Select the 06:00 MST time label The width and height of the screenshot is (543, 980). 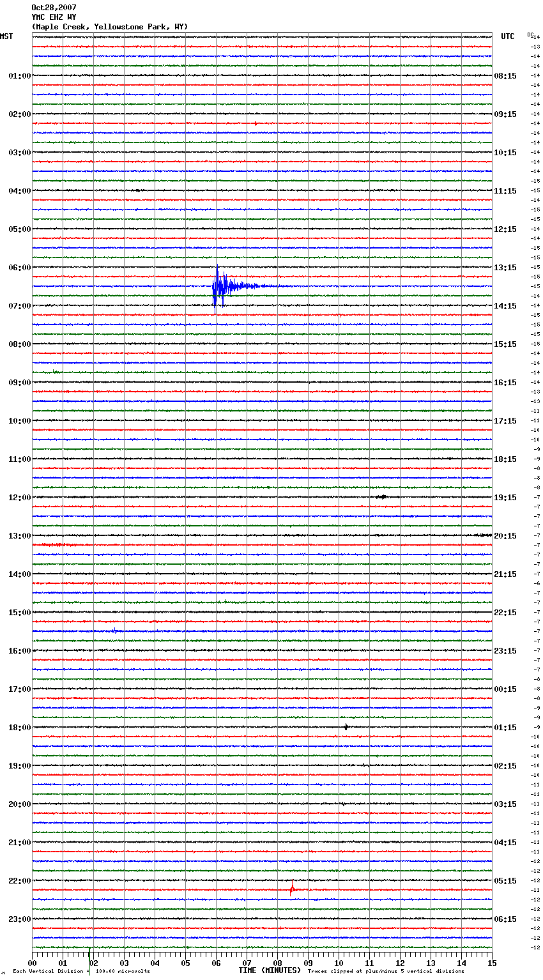click(20, 268)
